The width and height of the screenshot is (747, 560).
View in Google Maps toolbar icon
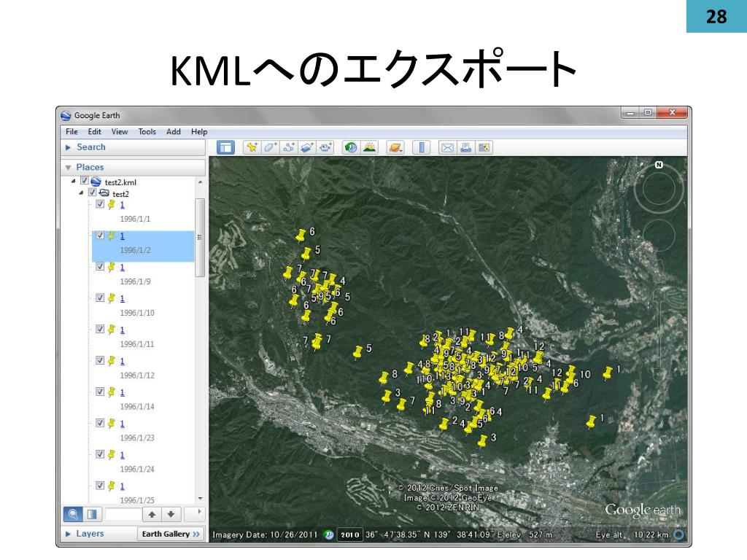coord(484,147)
